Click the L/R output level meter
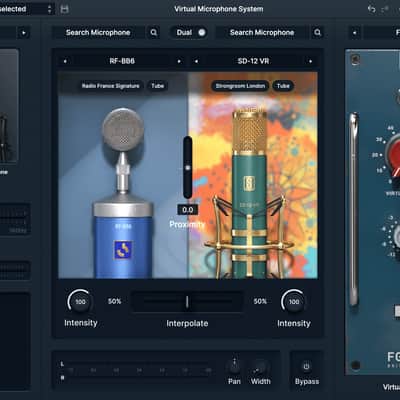 [137, 370]
